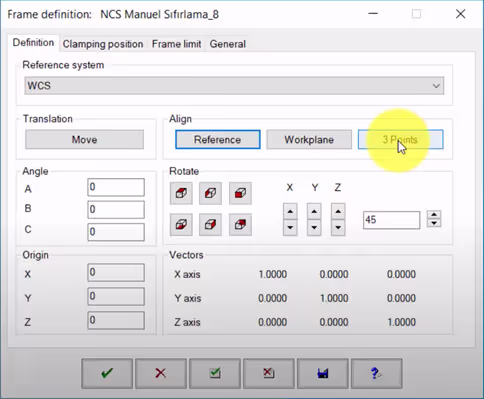Click the discard red X page icon button
The height and width of the screenshot is (399, 484).
269,373
